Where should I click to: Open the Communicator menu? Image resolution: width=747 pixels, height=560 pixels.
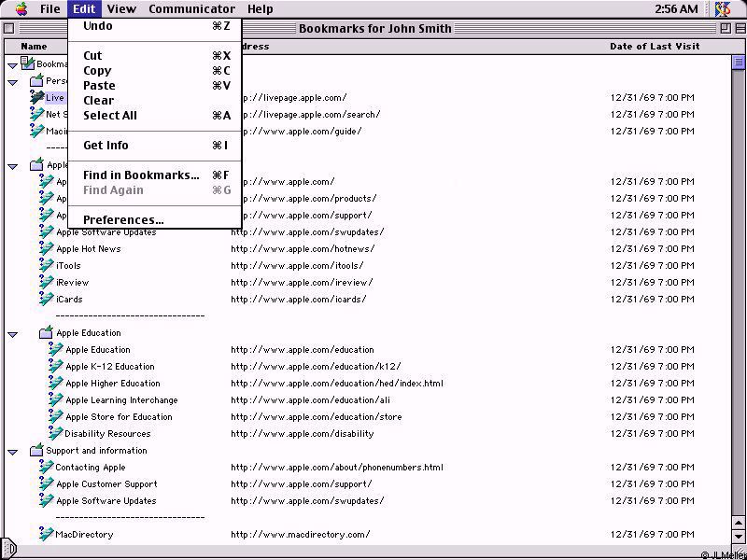tap(191, 9)
